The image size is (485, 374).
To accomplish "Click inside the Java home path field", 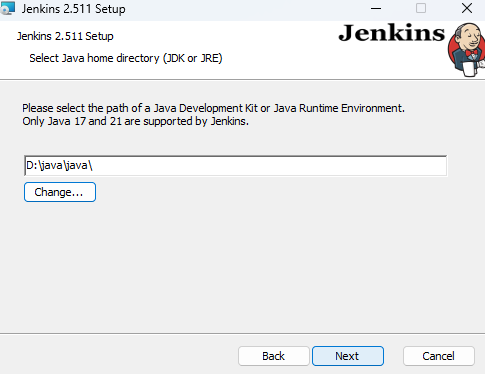I will pos(236,165).
